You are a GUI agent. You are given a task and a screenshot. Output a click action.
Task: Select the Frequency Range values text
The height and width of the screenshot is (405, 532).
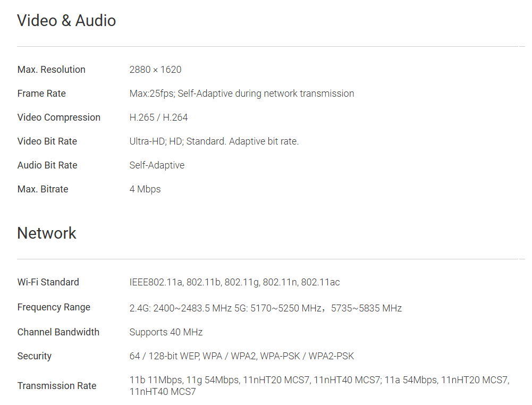[265, 308]
